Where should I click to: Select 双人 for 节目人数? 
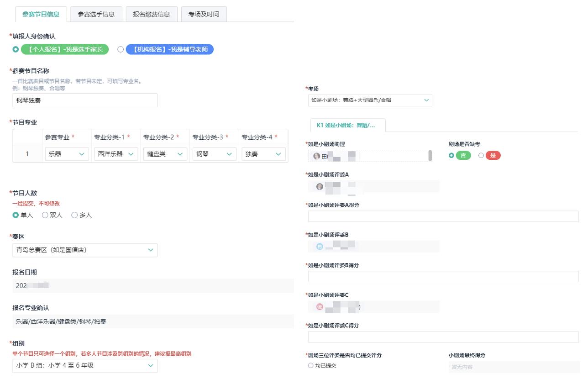click(x=45, y=215)
